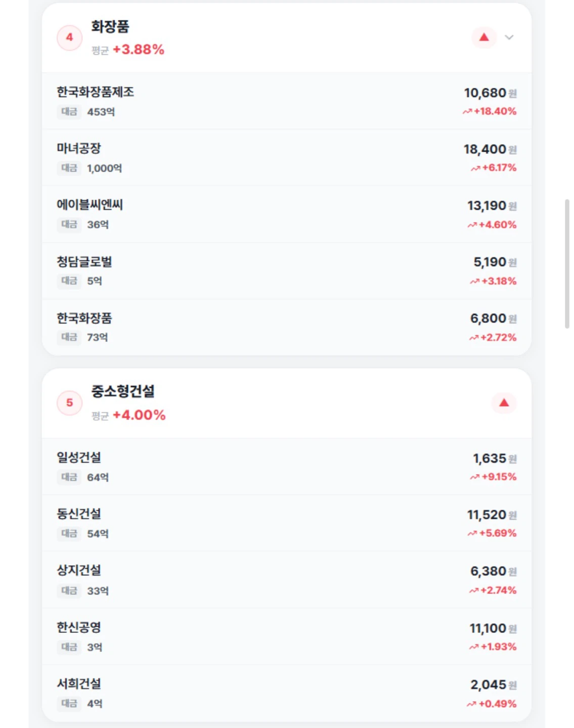Click the rank 5 circle badge
Viewport: 574px width, 728px height.
point(69,403)
